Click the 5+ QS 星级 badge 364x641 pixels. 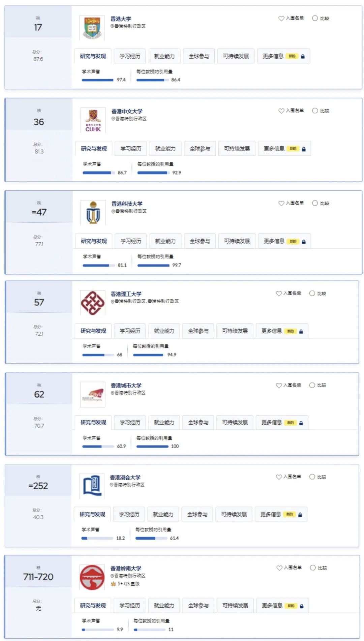tap(125, 584)
